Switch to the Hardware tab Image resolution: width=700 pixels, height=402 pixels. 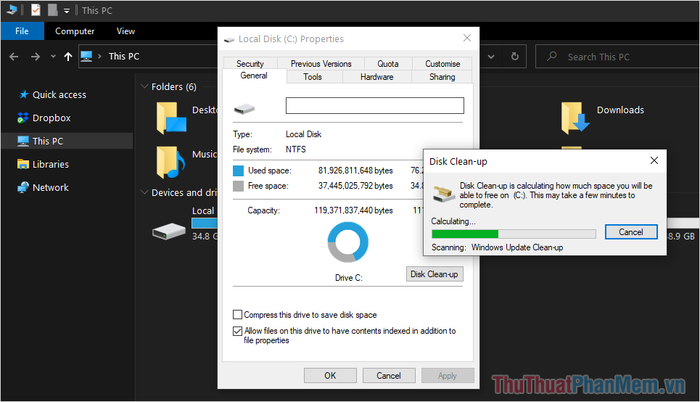tap(377, 77)
